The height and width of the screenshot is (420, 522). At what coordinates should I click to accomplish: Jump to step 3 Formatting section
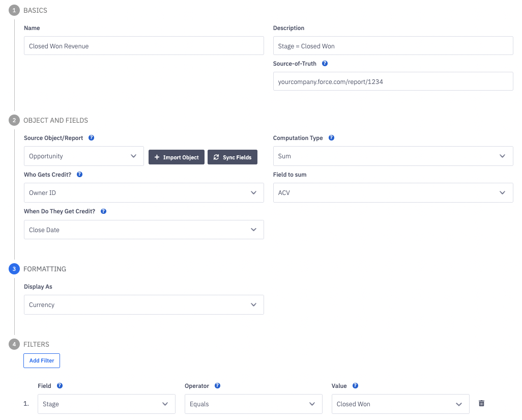(x=14, y=269)
